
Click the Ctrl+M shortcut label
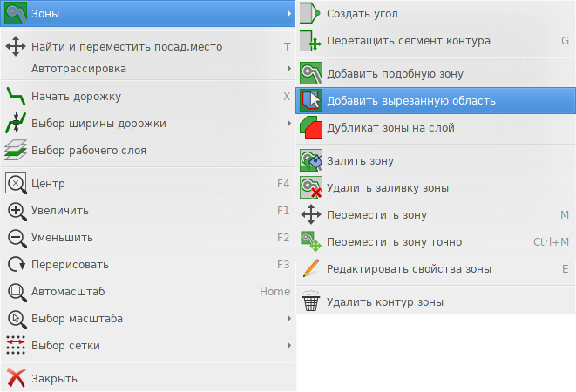(551, 242)
